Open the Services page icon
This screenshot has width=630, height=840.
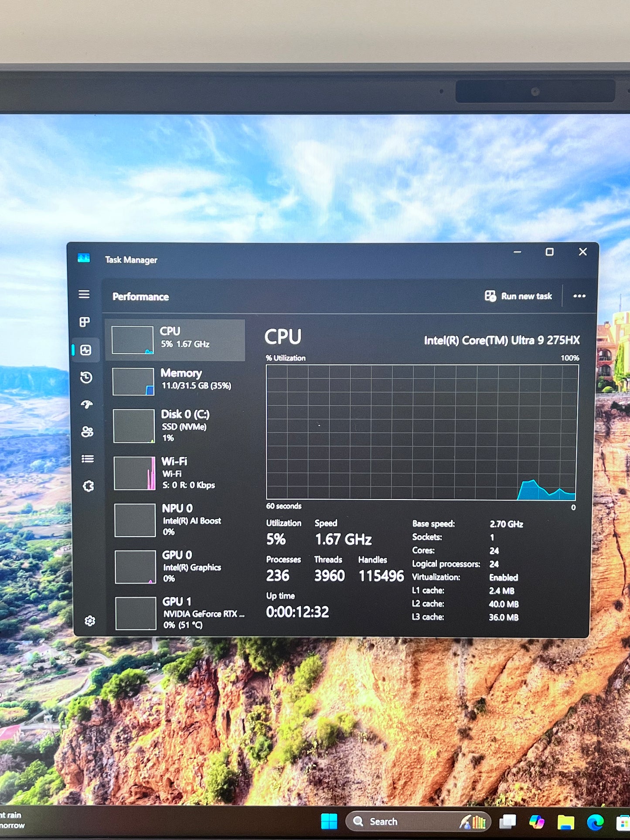89,486
